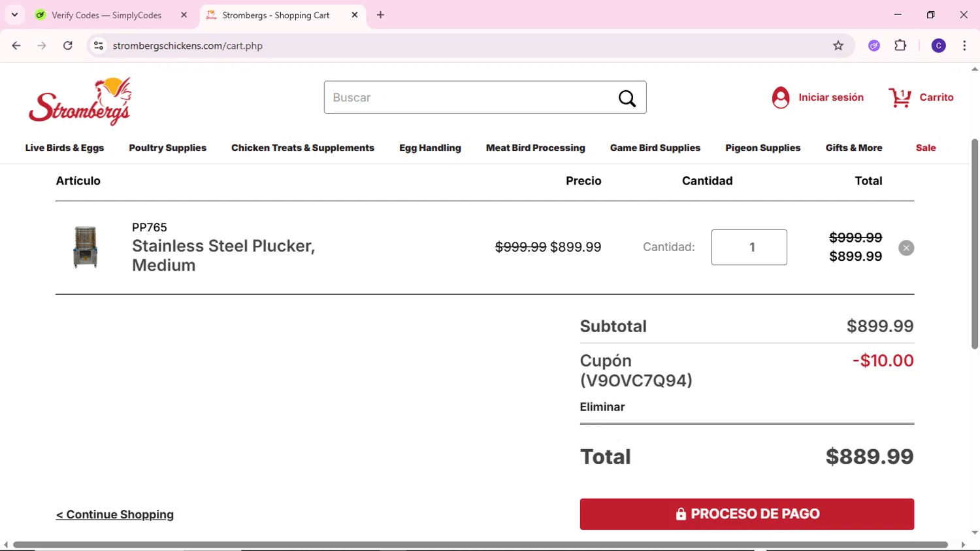
Task: Open the Chrome three-dot menu
Action: (964, 46)
